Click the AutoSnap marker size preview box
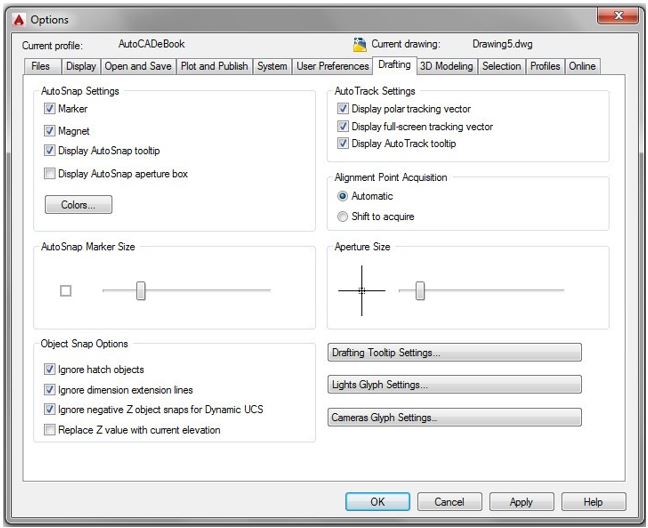 [66, 291]
